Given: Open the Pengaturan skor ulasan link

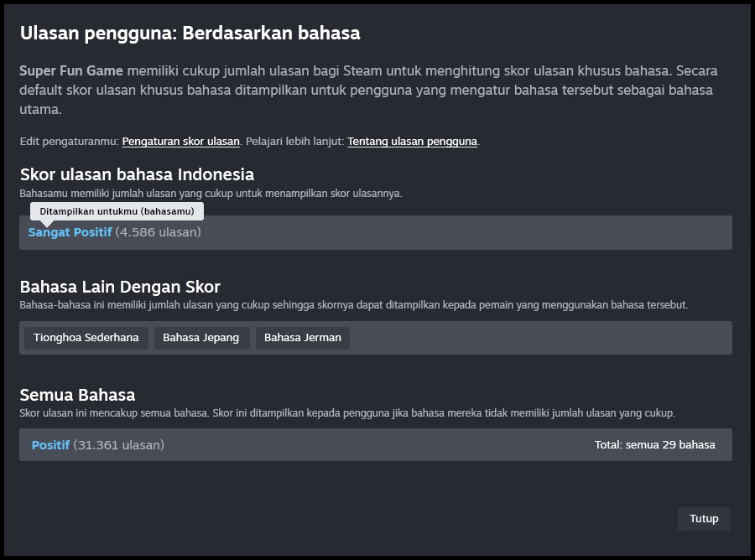Looking at the screenshot, I should pos(180,142).
